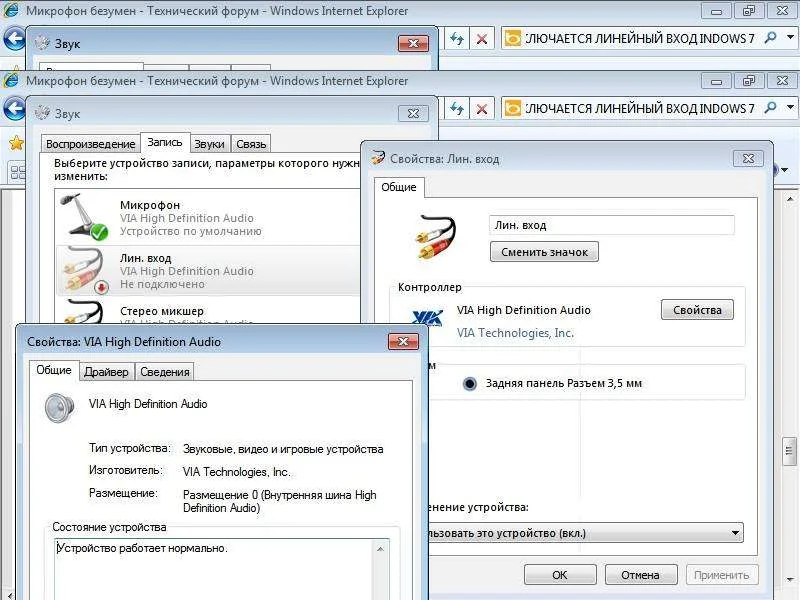This screenshot has width=800, height=600.
Task: Select the Стерео микшер device
Action: click(x=208, y=311)
